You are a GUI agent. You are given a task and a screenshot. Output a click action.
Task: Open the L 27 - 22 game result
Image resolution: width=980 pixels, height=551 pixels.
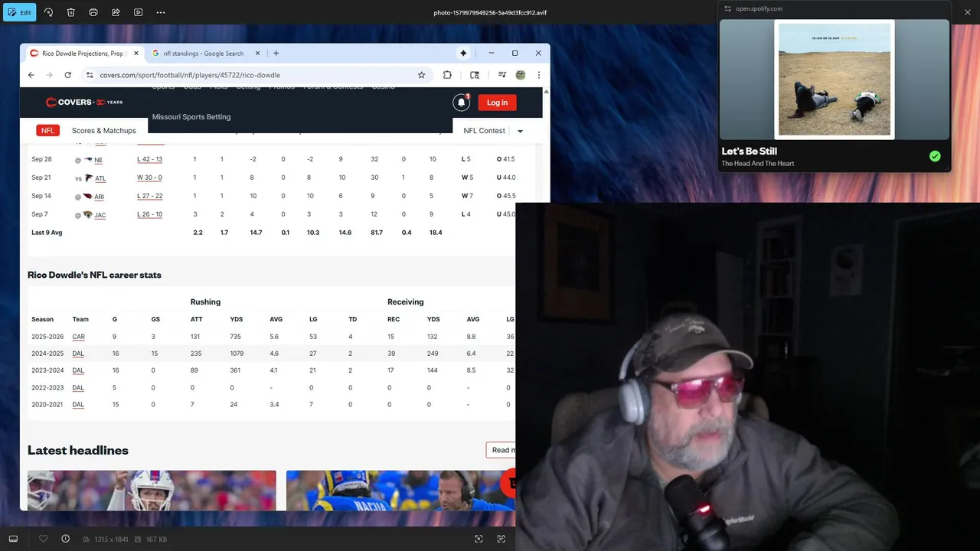149,196
